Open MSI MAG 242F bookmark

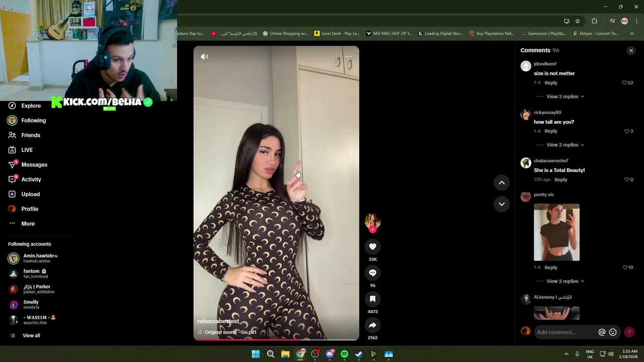[388, 34]
